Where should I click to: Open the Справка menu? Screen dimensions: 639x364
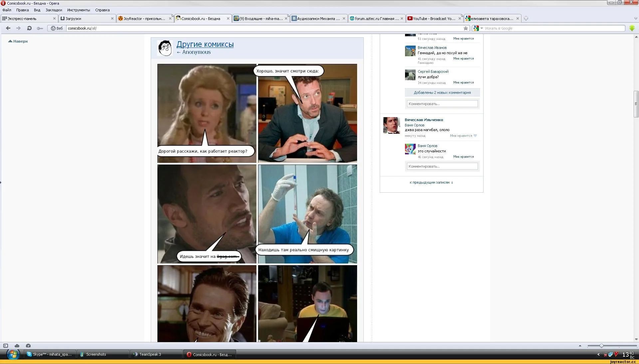click(x=102, y=10)
